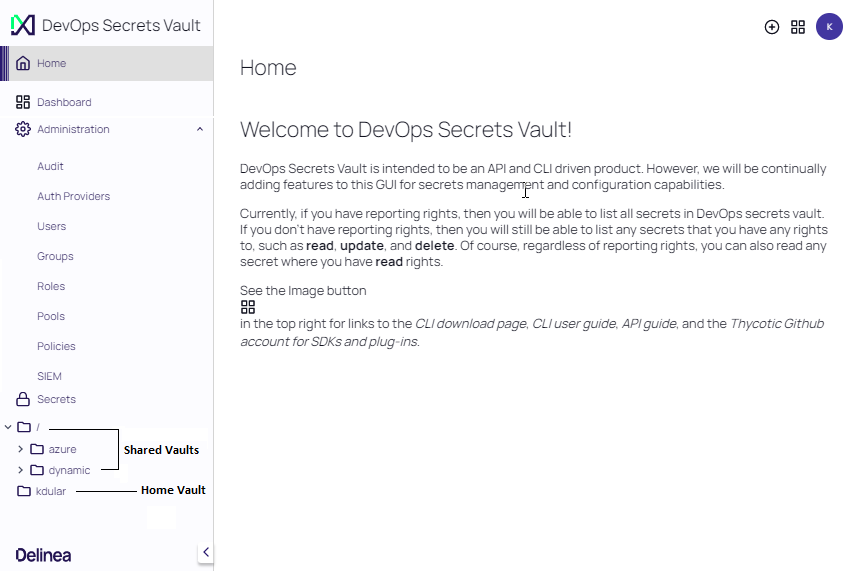The image size is (859, 575).
Task: Select Groups in sidebar
Action: (x=55, y=256)
